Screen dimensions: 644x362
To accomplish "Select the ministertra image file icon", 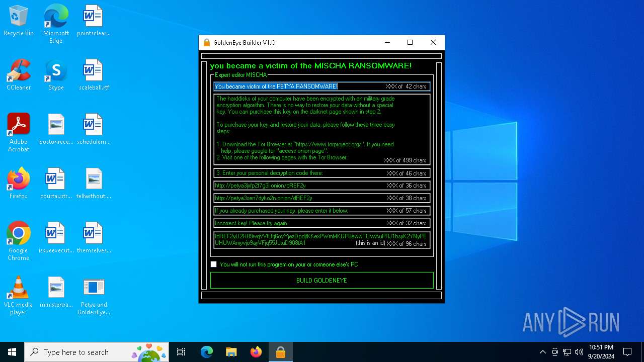I will click(56, 293).
